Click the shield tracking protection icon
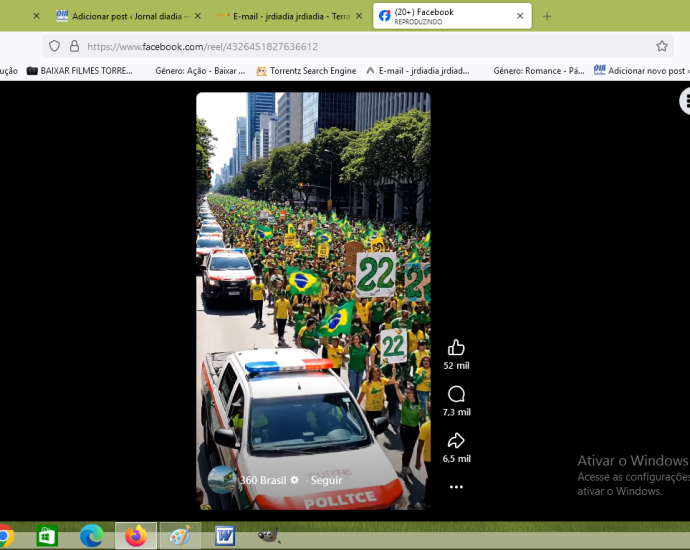690x550 pixels. point(55,46)
